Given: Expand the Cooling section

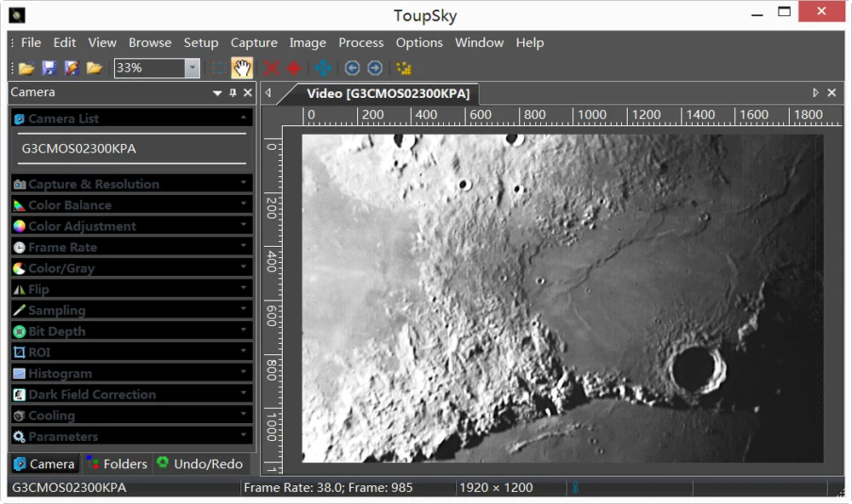Looking at the screenshot, I should 132,415.
